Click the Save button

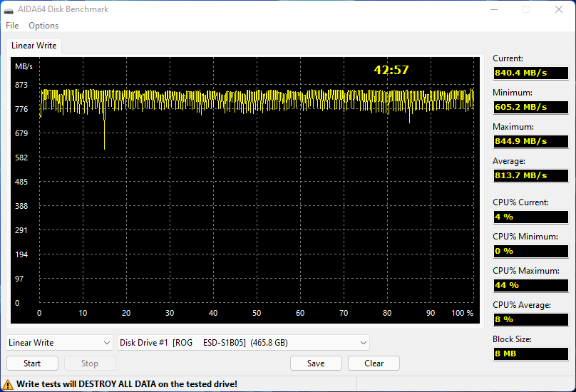coord(316,363)
